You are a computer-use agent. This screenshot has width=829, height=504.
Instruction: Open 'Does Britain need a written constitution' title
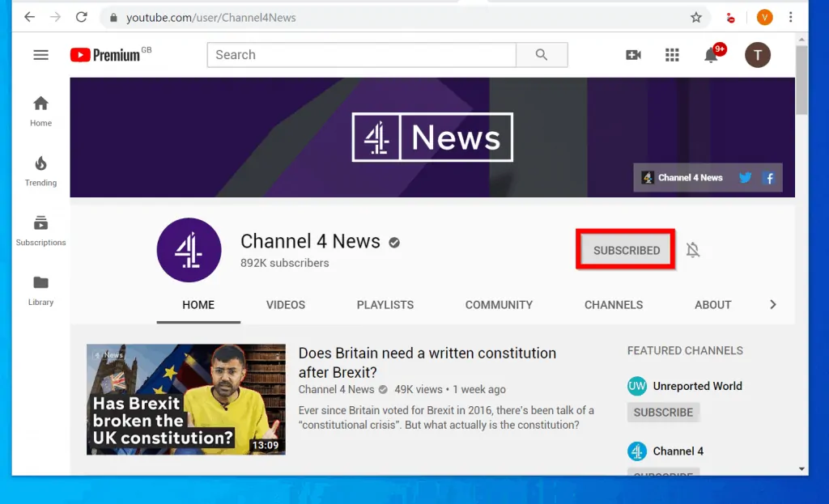coord(427,362)
